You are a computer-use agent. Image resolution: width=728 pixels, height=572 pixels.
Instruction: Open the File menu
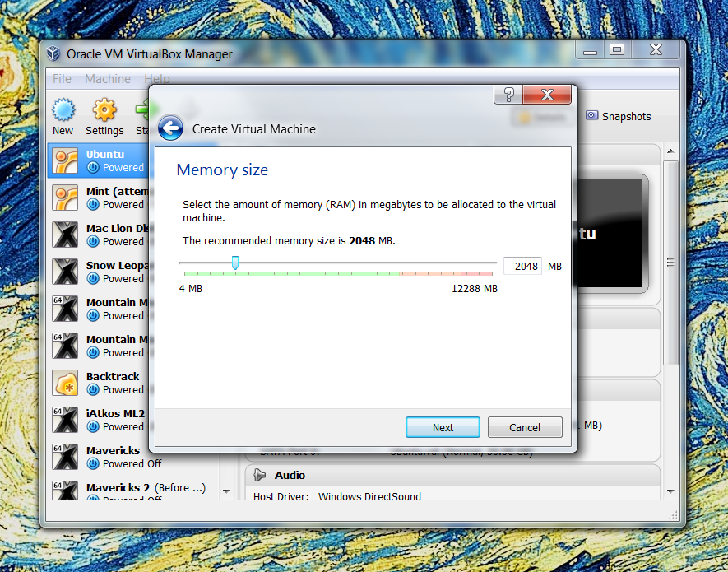tap(62, 79)
